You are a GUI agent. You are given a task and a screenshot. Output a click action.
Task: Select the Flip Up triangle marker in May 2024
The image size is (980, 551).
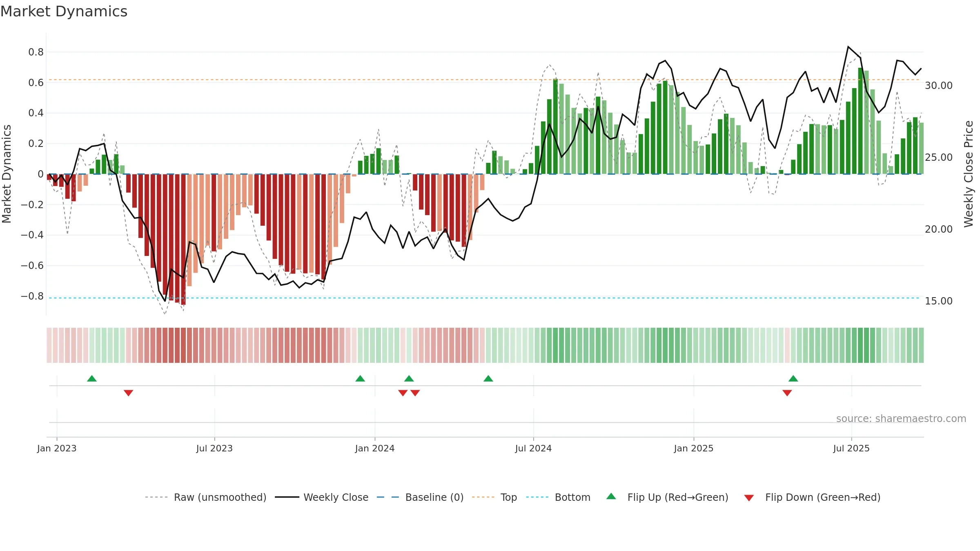coord(488,378)
